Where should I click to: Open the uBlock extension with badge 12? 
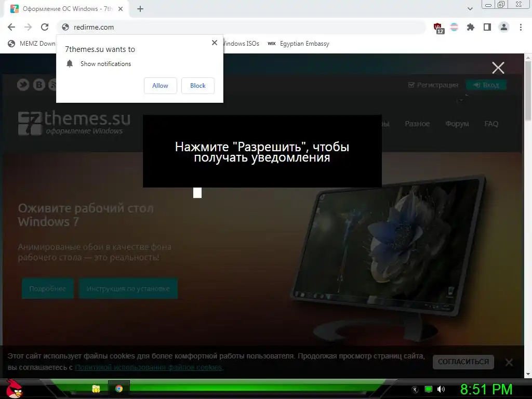click(438, 28)
